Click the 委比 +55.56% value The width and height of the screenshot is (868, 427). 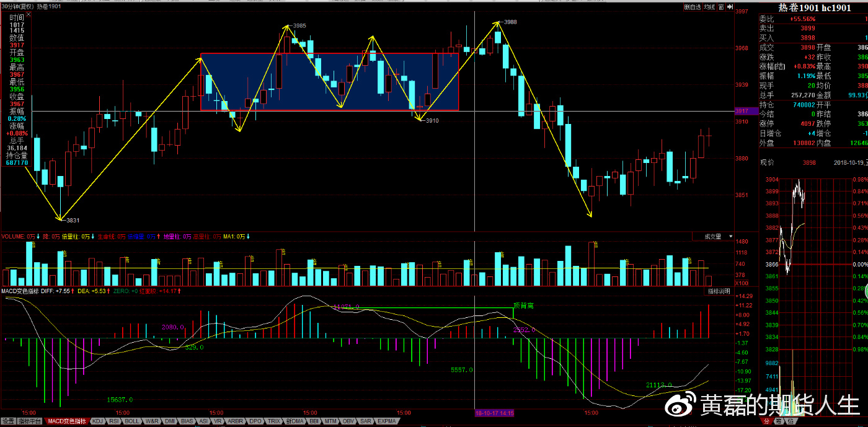tap(803, 19)
